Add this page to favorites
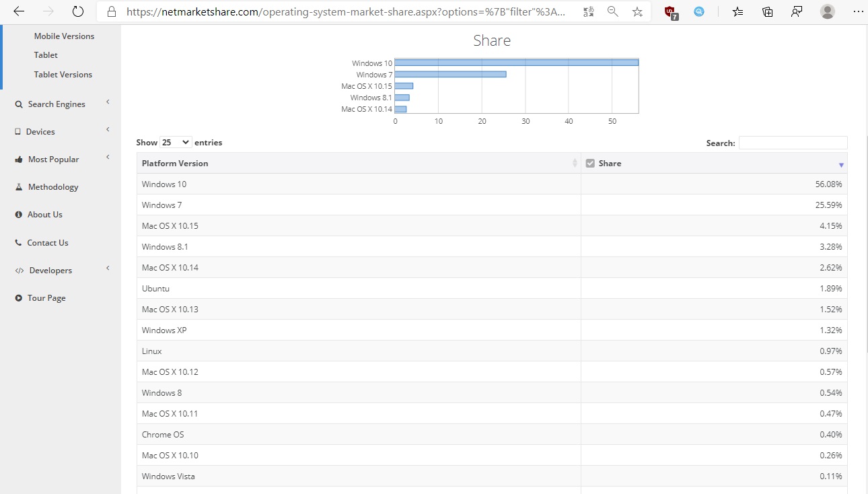The width and height of the screenshot is (868, 494). (637, 11)
